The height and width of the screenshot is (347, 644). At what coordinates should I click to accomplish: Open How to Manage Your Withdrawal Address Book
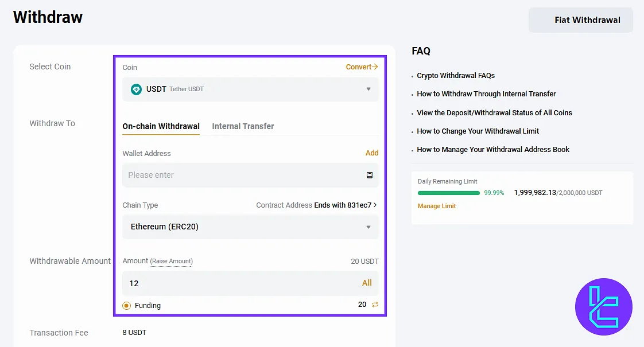493,150
